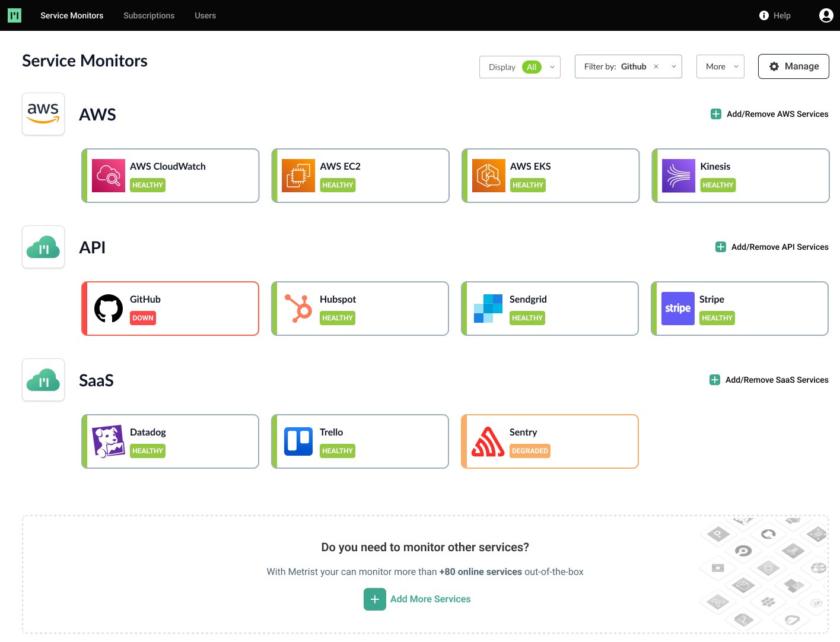Click the "AWS EKS" card title
Image resolution: width=840 pixels, height=642 pixels.
[x=530, y=166]
